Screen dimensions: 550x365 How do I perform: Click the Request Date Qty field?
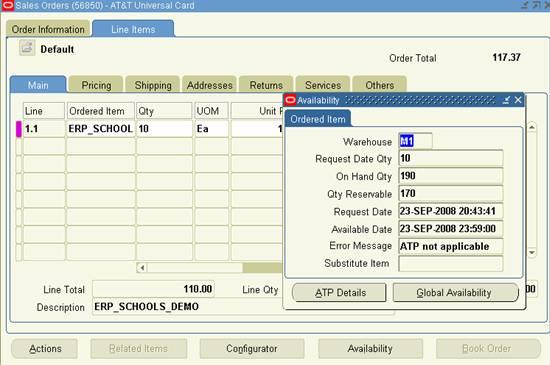[x=451, y=158]
